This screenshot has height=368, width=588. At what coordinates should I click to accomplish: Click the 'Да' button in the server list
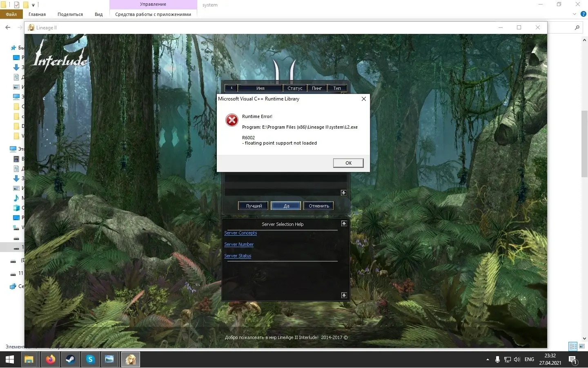[x=286, y=206]
